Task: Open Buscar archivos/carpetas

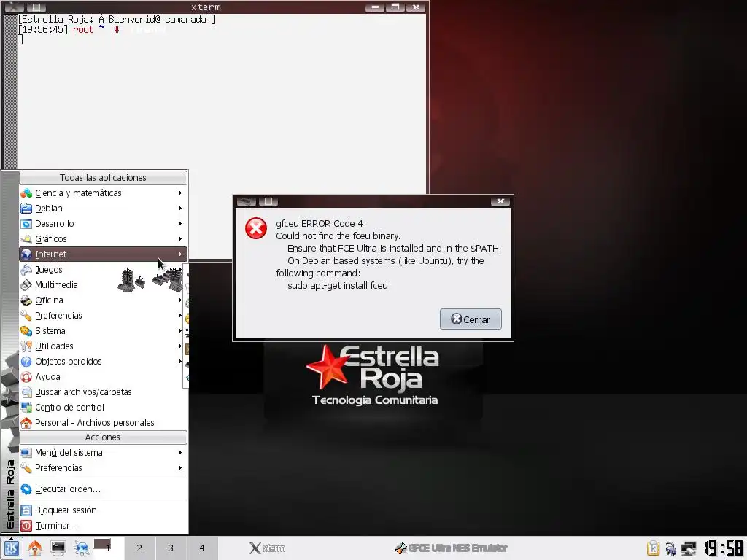Action: (x=103, y=392)
